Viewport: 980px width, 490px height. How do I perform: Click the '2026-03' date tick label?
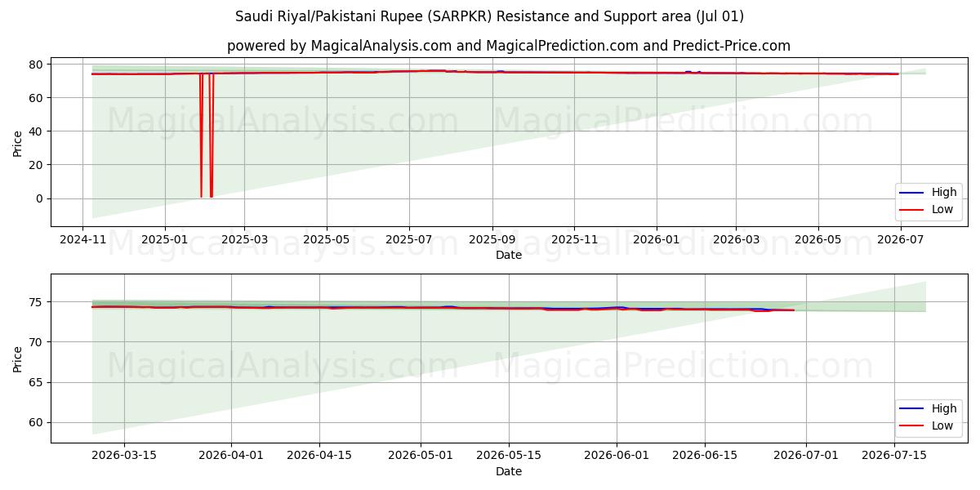[735, 240]
